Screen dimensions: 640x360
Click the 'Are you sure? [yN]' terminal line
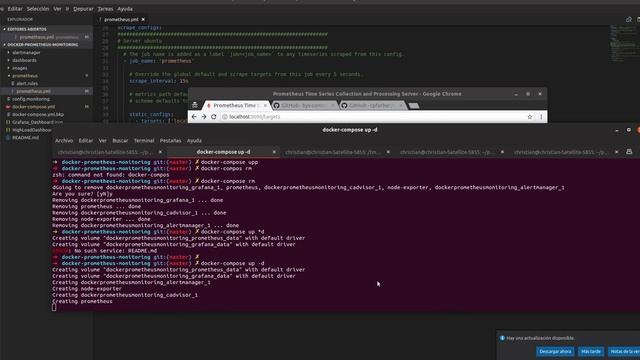pyautogui.click(x=82, y=194)
